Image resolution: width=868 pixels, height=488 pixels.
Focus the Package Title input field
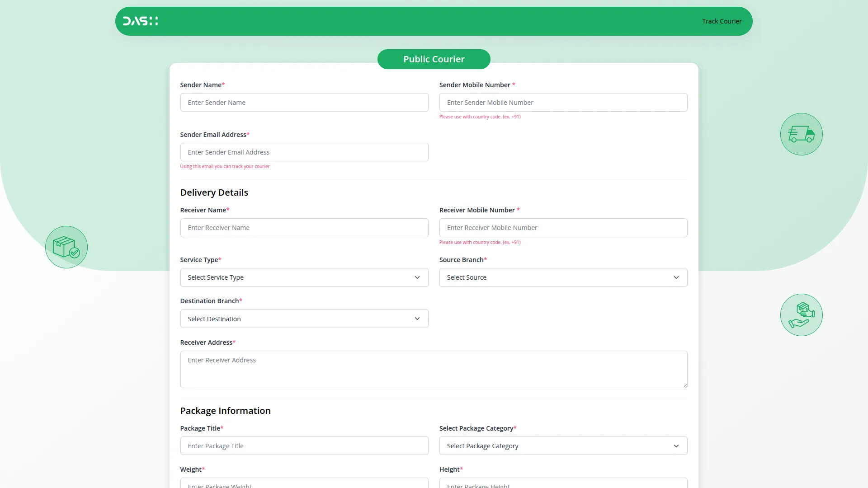(x=304, y=446)
